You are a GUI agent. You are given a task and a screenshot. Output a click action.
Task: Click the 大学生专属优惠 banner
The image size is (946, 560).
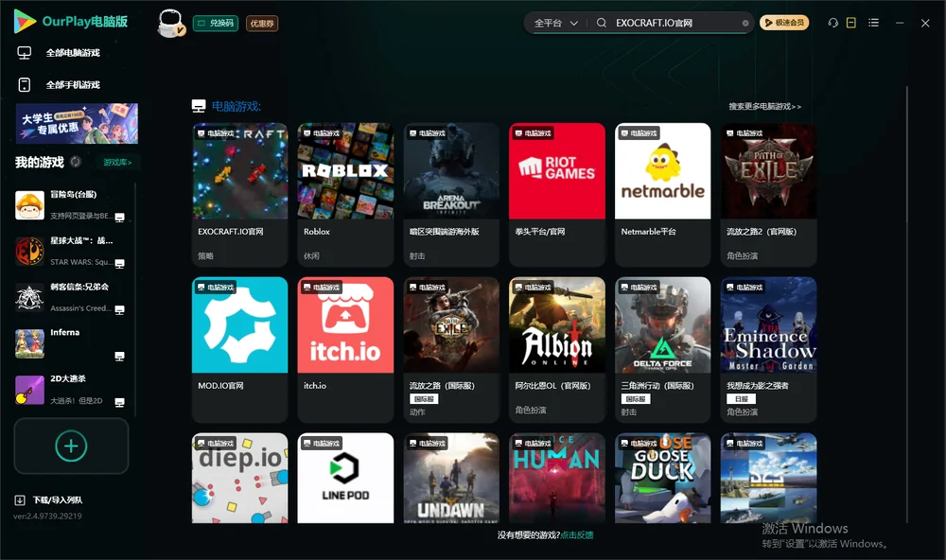pyautogui.click(x=77, y=124)
